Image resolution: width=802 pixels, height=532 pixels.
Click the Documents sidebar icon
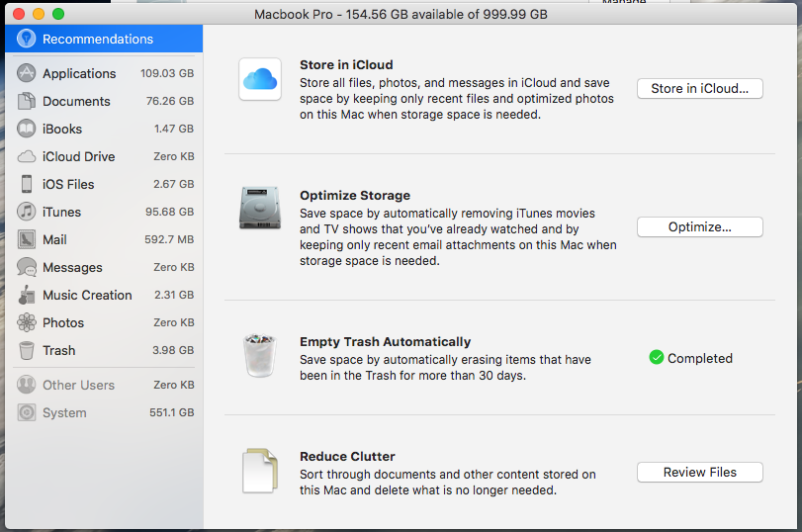[26, 101]
